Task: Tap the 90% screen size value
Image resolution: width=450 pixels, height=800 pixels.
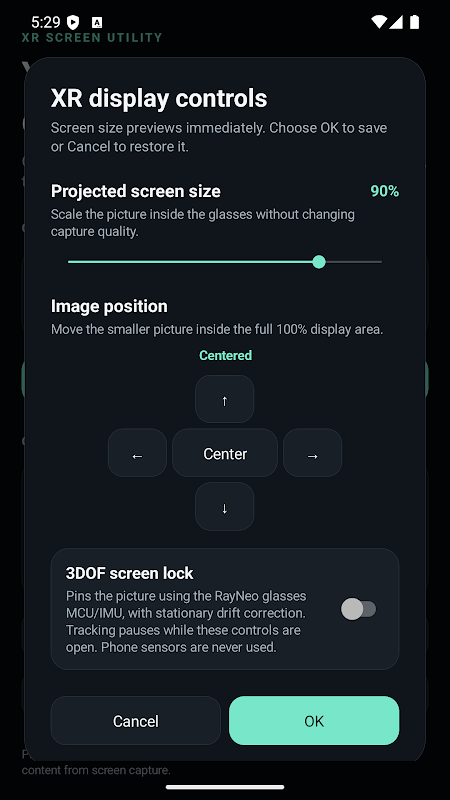Action: pyautogui.click(x=385, y=191)
